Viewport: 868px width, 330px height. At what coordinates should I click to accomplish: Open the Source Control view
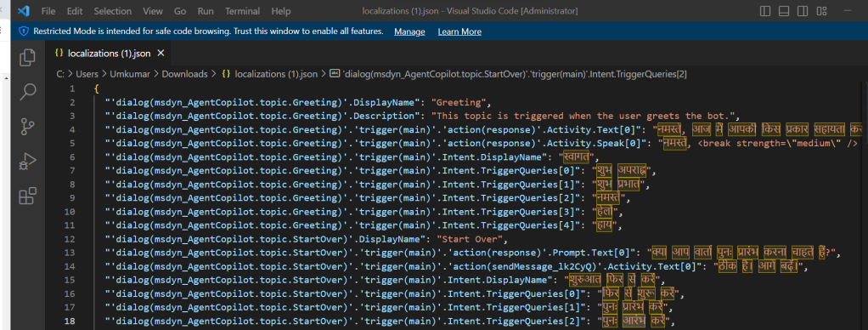pos(28,127)
